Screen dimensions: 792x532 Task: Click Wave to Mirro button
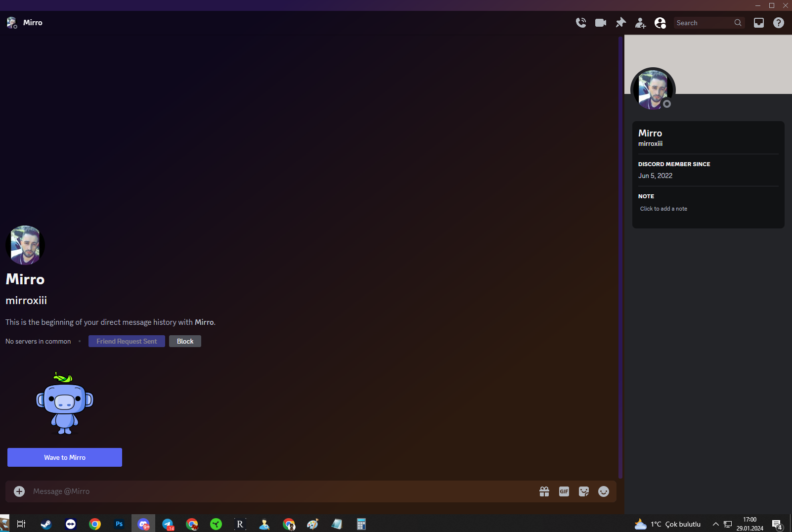tap(65, 457)
